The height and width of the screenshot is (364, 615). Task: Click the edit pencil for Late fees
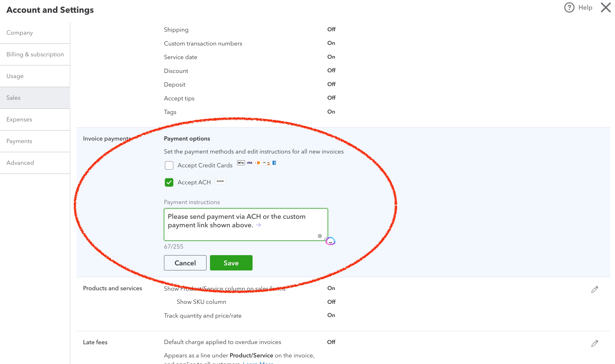[x=594, y=344]
